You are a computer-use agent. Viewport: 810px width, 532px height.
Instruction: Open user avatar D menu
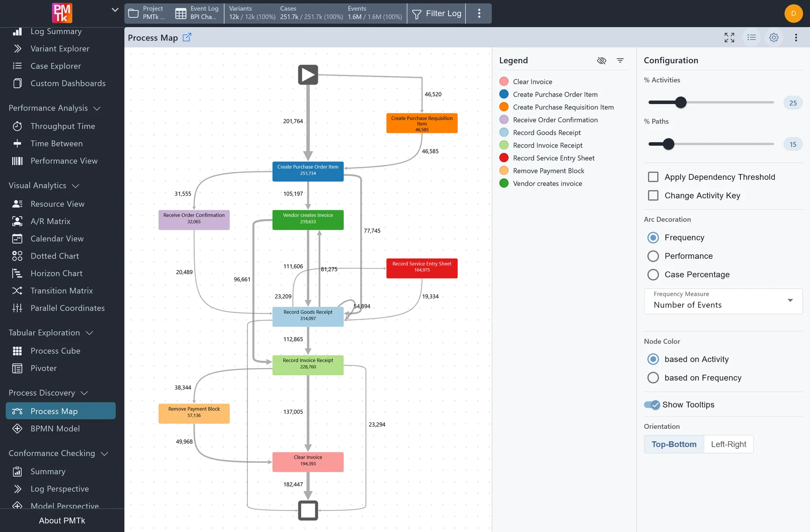[793, 13]
